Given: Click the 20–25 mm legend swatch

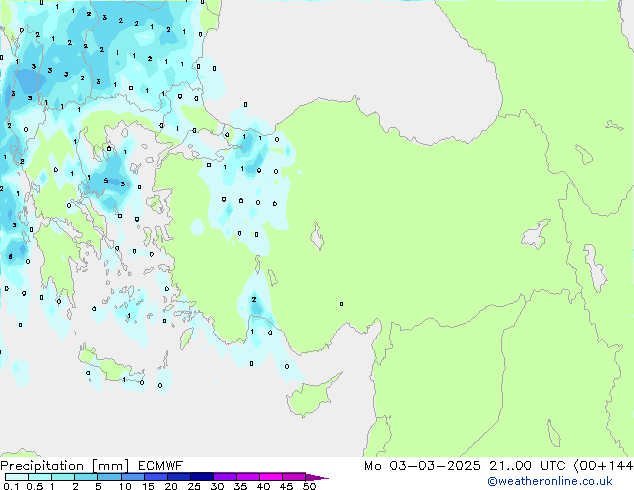Looking at the screenshot, I should [178, 477].
